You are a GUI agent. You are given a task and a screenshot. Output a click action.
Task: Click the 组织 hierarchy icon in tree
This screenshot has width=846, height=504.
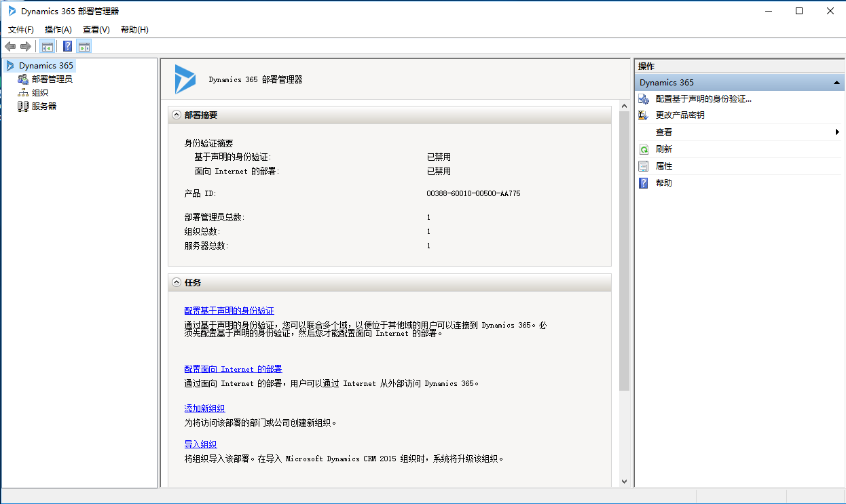click(23, 93)
